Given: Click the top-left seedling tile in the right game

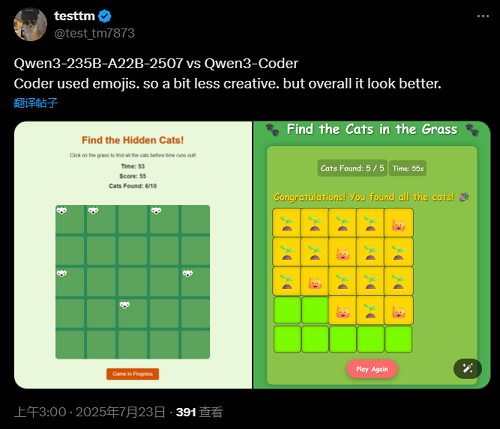Looking at the screenshot, I should tap(287, 223).
